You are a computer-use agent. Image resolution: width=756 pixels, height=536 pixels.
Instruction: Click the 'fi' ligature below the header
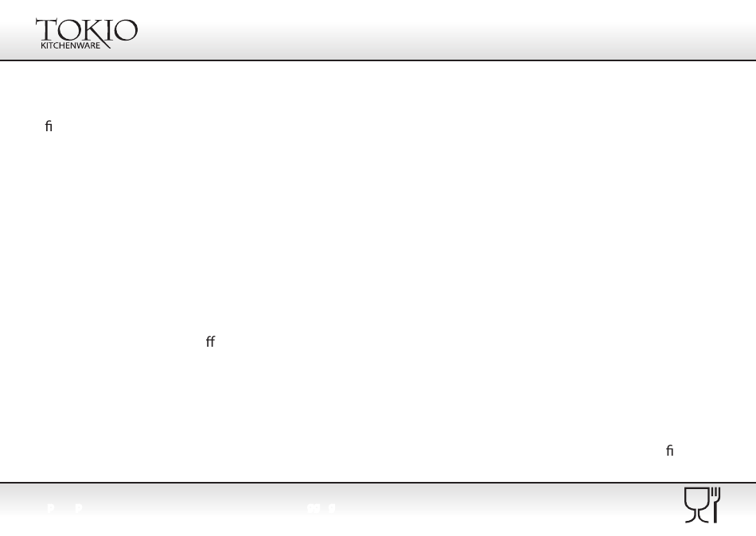(x=49, y=126)
